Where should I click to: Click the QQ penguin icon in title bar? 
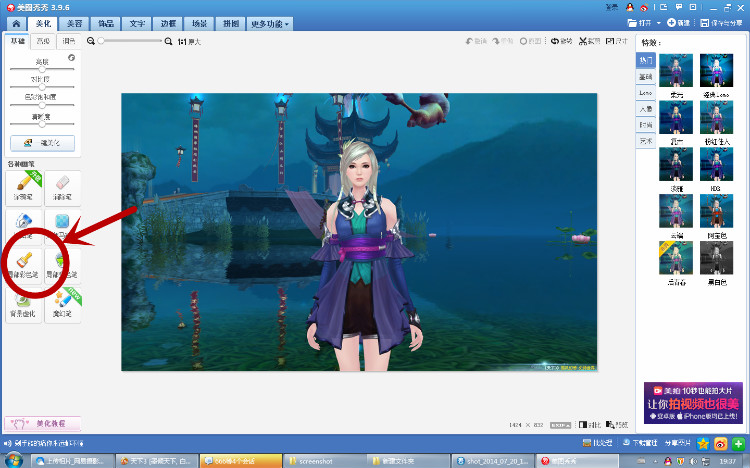click(630, 7)
